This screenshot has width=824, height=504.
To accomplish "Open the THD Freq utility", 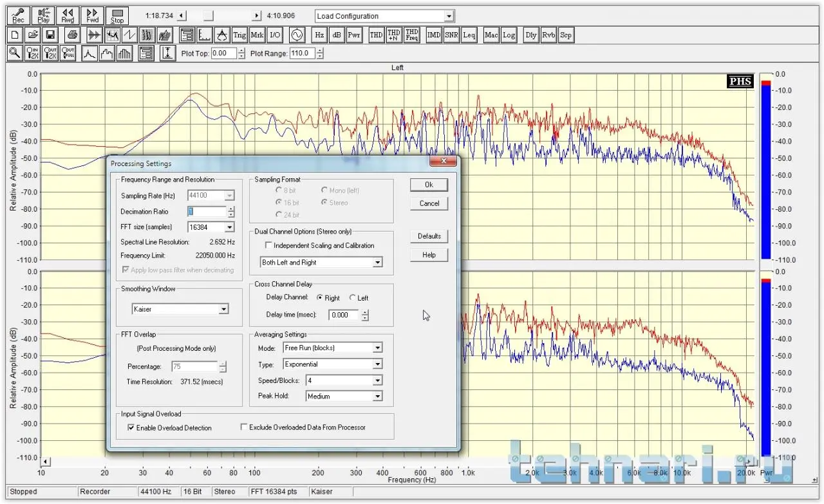I will (x=412, y=35).
